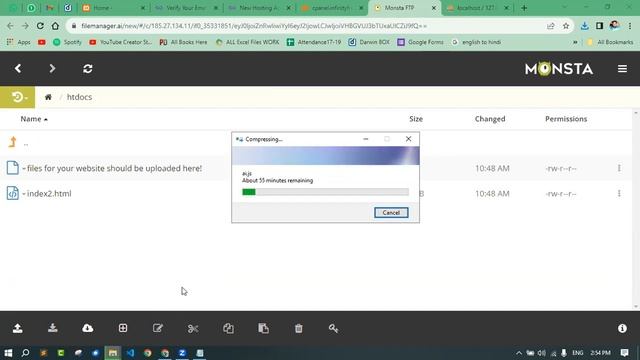
Task: Open the Spotify bookmark
Action: [68, 42]
